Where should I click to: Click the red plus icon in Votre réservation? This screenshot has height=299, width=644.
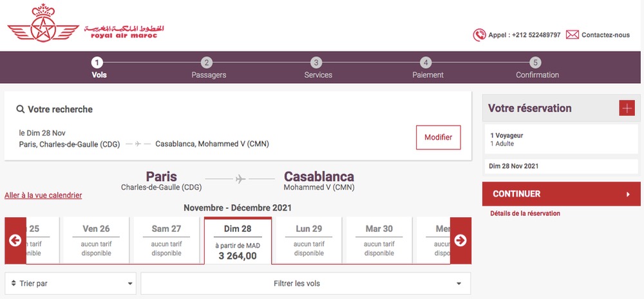coord(627,108)
